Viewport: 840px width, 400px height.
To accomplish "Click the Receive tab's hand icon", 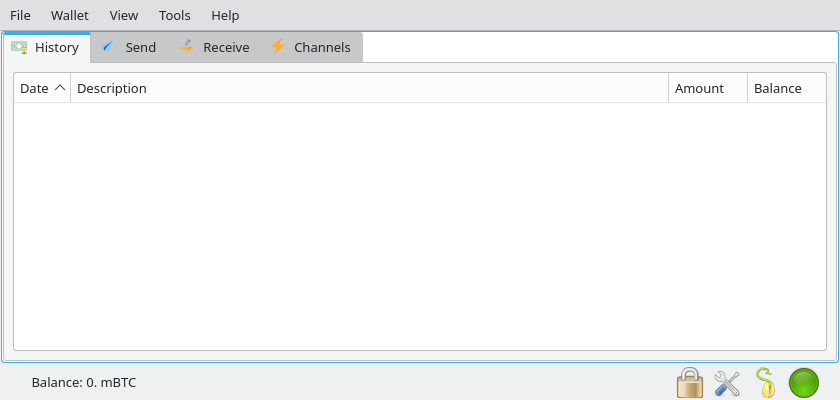I will coord(187,47).
